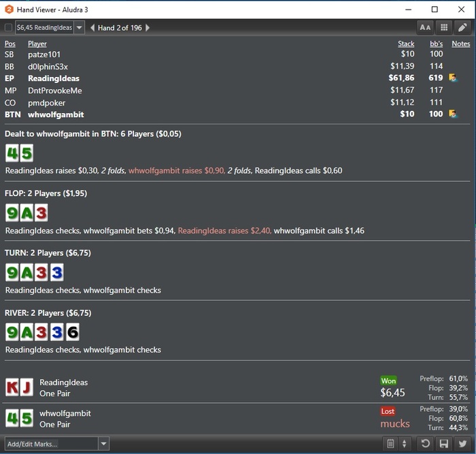
Task: Click the black 6 river card
Action: 73,332
